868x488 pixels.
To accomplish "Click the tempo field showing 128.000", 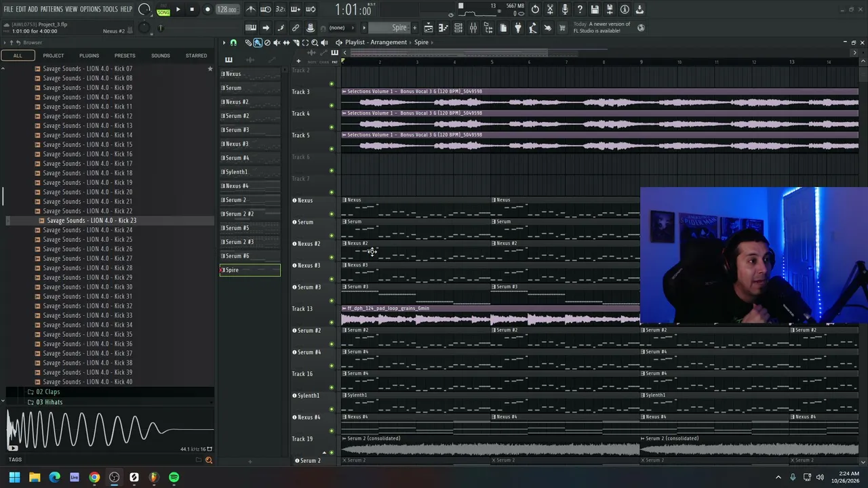I will point(226,9).
